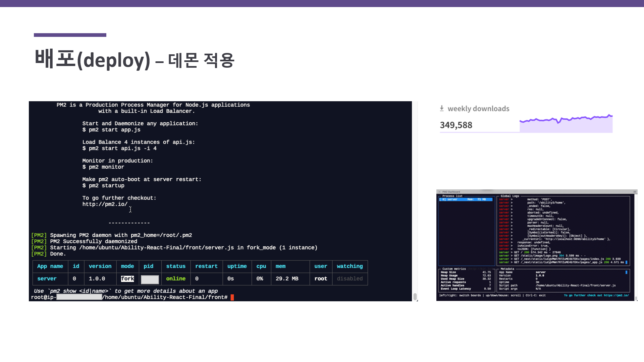Click the 'Process list' panel title
The width and height of the screenshot is (644, 362).
pos(452,196)
